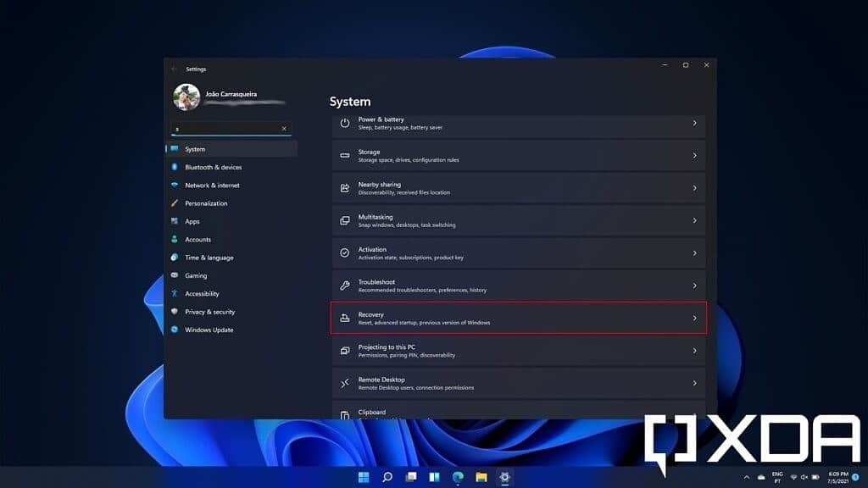Expand the Recovery chevron
This screenshot has width=868, height=488.
(695, 319)
